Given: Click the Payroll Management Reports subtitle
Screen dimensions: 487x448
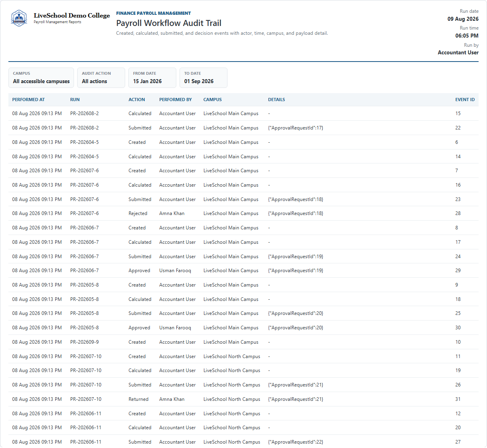Looking at the screenshot, I should click(58, 22).
